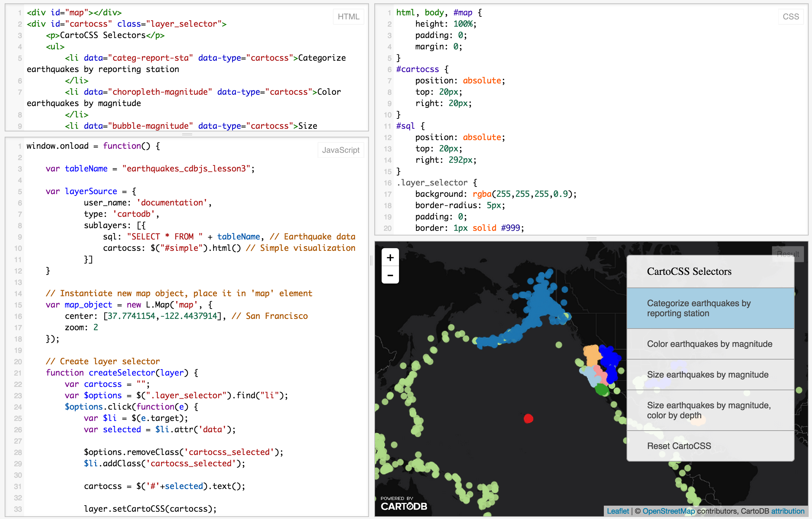The height and width of the screenshot is (519, 812).
Task: Click the CartoDB attribution link
Action: point(788,511)
